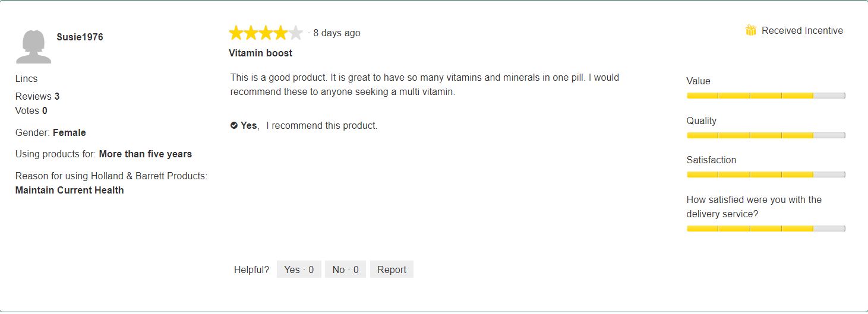
Task: Click the first gold star in rating
Action: [x=236, y=33]
